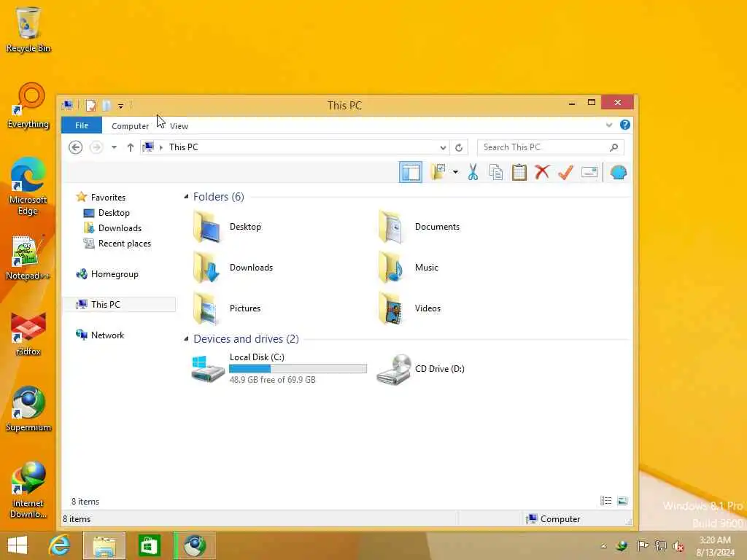Click the Paste clipboard icon
The image size is (747, 560).
pyautogui.click(x=519, y=172)
